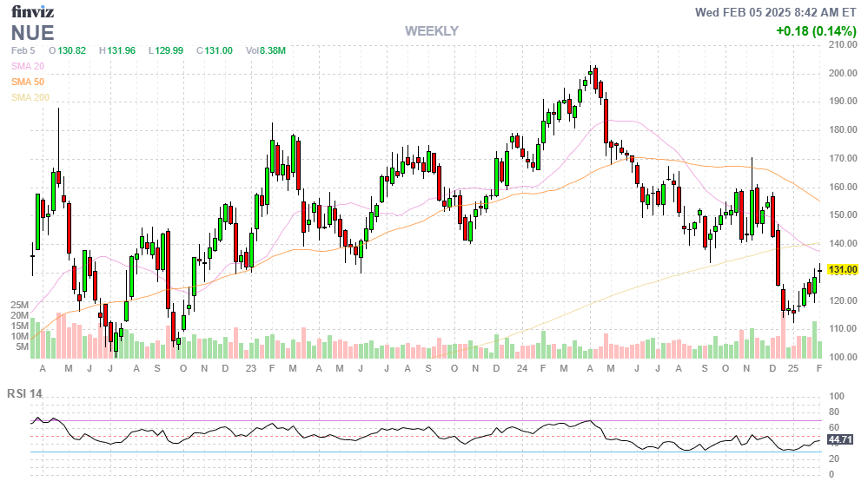This screenshot has height=488, width=868.
Task: Click the yellow 131.00 current price tag
Action: pyautogui.click(x=843, y=270)
